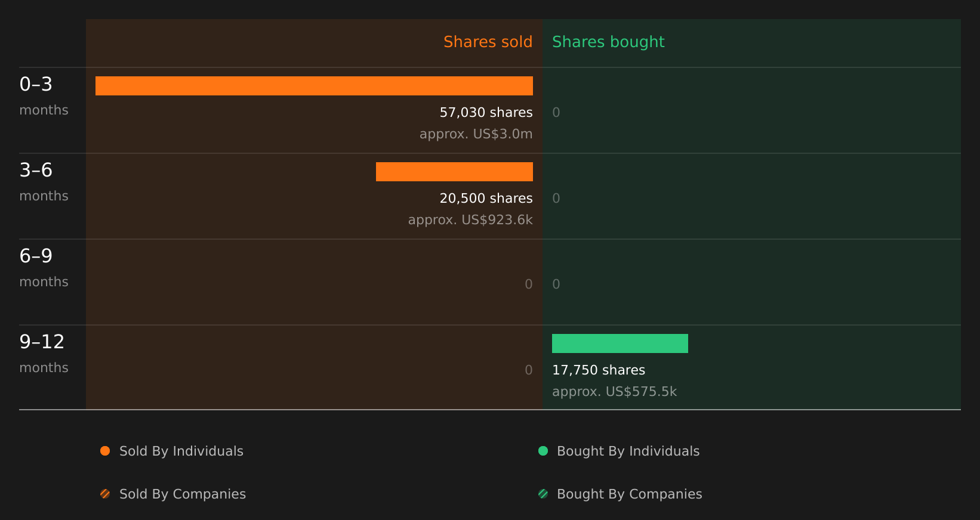The height and width of the screenshot is (520, 980).
Task: Click the striped Bought By Companies legend icon
Action: [x=543, y=494]
